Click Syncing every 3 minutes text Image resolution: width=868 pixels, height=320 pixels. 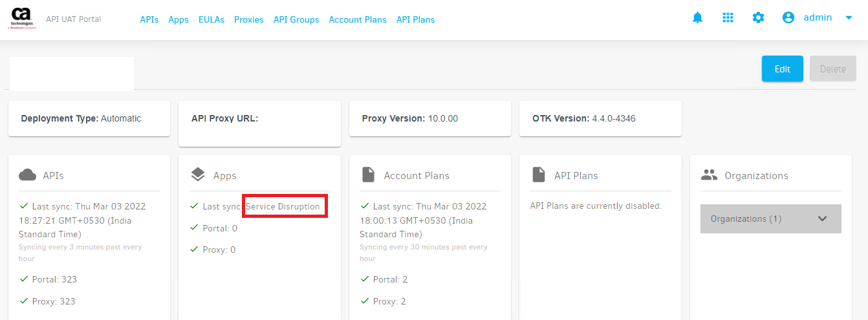(x=80, y=253)
